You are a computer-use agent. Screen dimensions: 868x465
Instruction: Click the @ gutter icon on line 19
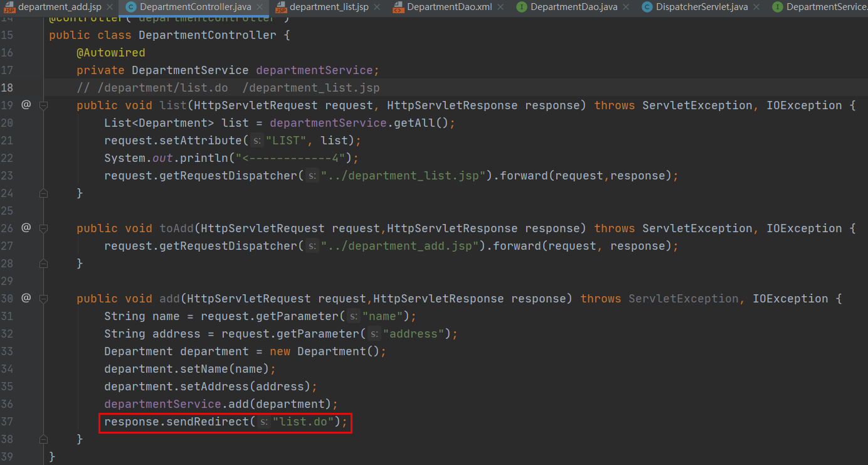click(26, 105)
